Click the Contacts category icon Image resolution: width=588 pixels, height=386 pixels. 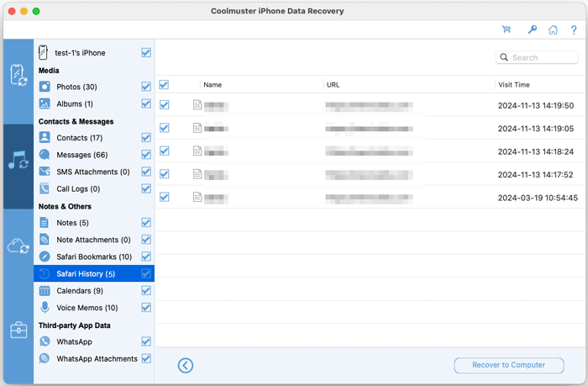tap(45, 137)
